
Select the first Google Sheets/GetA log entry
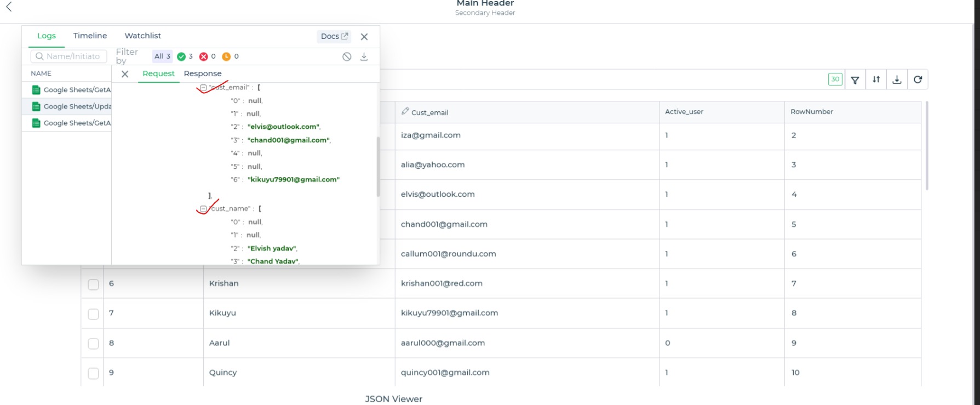pyautogui.click(x=67, y=90)
